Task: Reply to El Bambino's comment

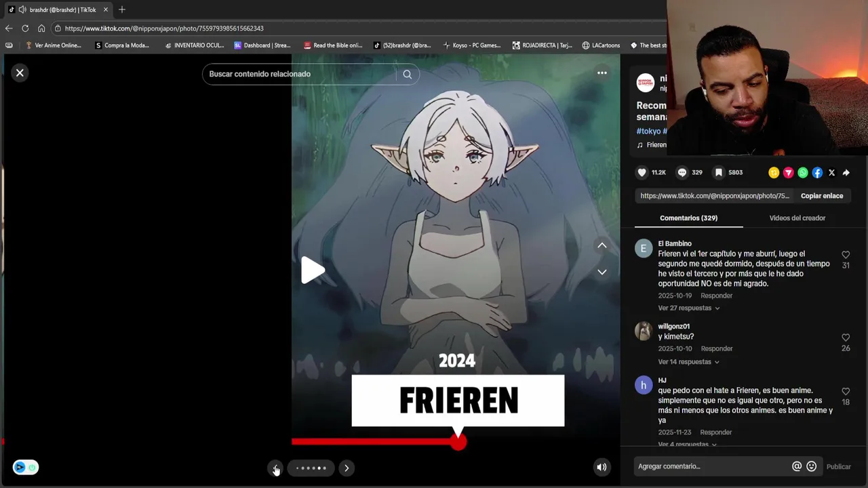Action: (717, 296)
